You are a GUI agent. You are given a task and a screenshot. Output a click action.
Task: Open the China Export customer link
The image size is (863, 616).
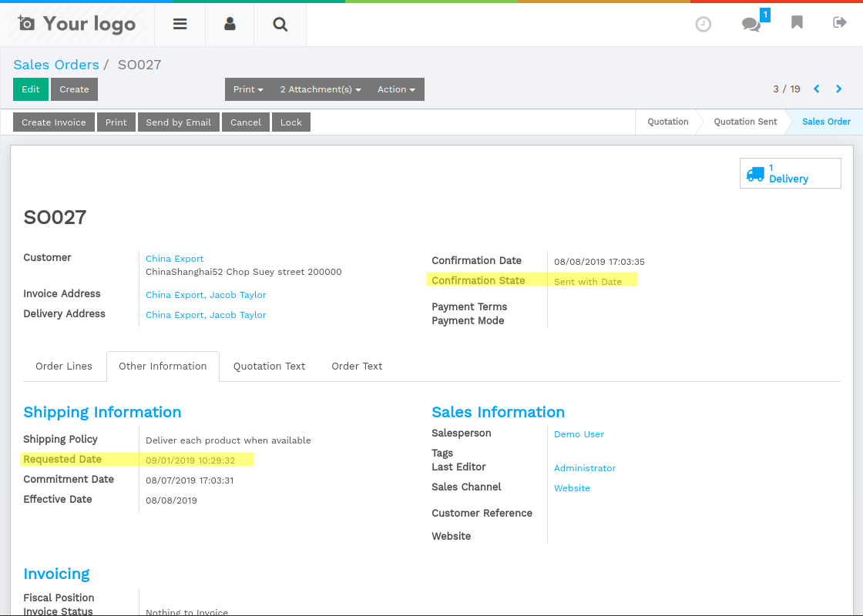click(174, 259)
